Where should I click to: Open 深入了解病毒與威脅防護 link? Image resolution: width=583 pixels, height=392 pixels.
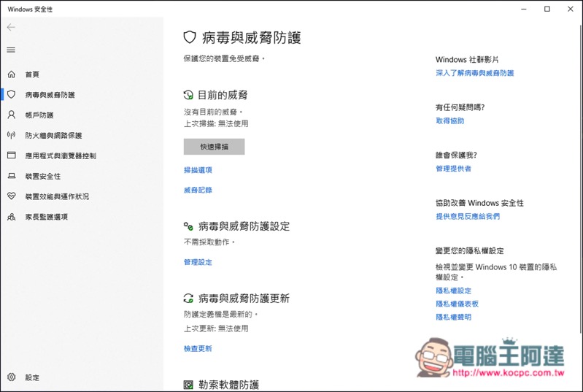click(475, 73)
